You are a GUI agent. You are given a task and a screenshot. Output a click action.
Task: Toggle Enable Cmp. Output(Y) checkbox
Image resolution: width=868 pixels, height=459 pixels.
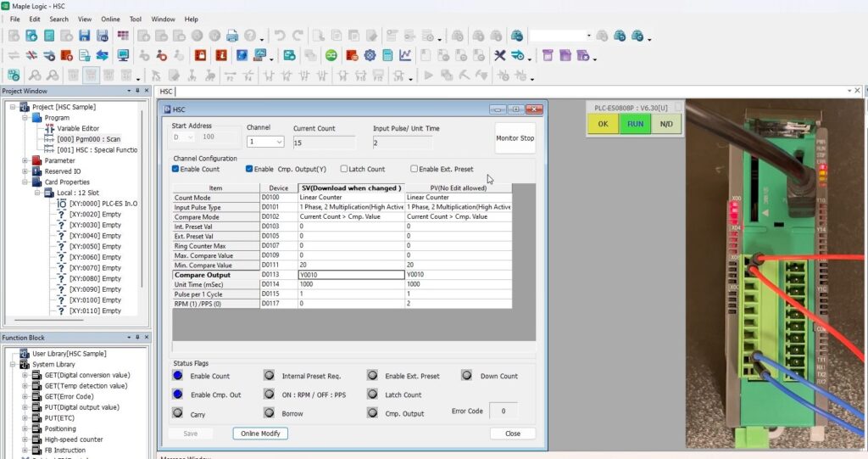coord(249,169)
